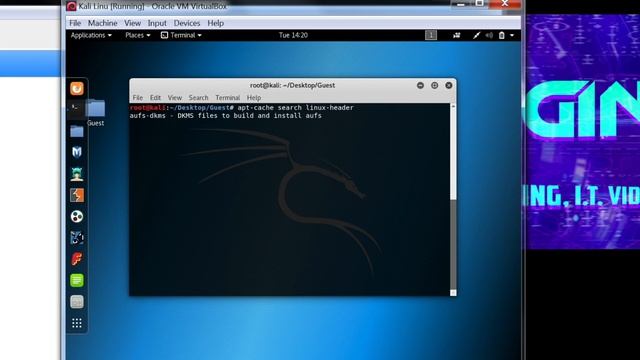Close the terminal window
The width and height of the screenshot is (640, 360).
pyautogui.click(x=449, y=85)
